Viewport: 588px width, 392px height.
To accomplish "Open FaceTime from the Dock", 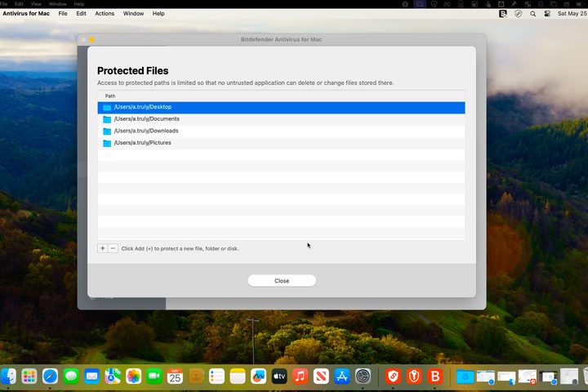I will (x=154, y=376).
